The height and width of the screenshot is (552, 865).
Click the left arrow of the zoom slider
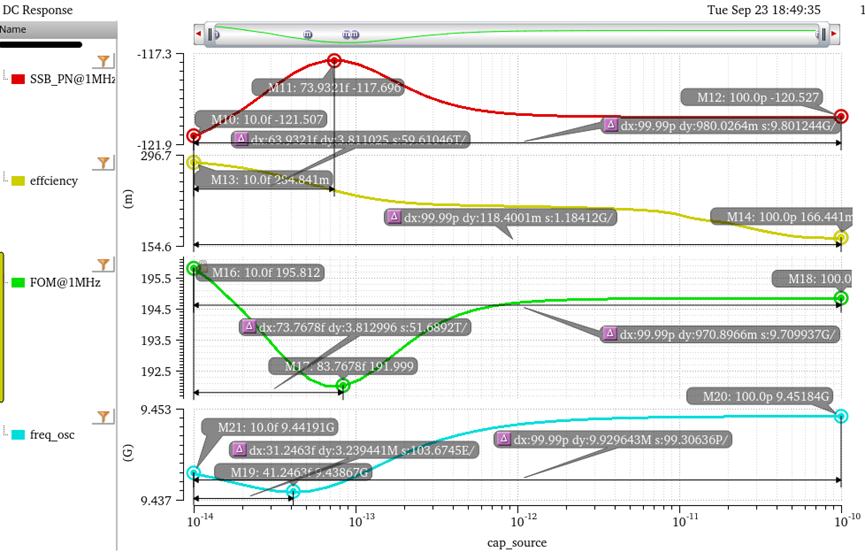click(199, 35)
